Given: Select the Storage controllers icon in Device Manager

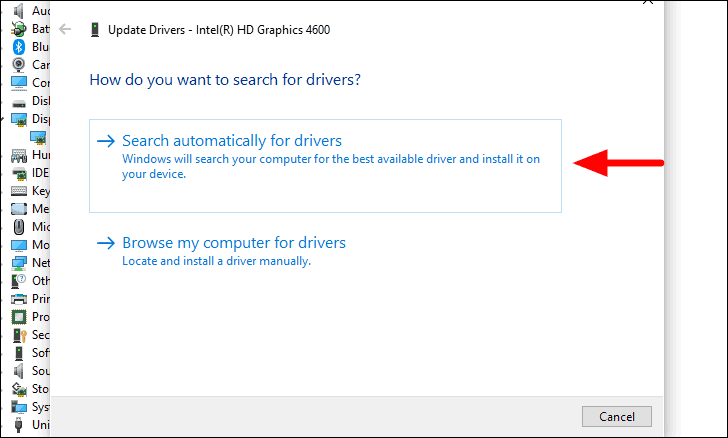Looking at the screenshot, I should click(19, 389).
